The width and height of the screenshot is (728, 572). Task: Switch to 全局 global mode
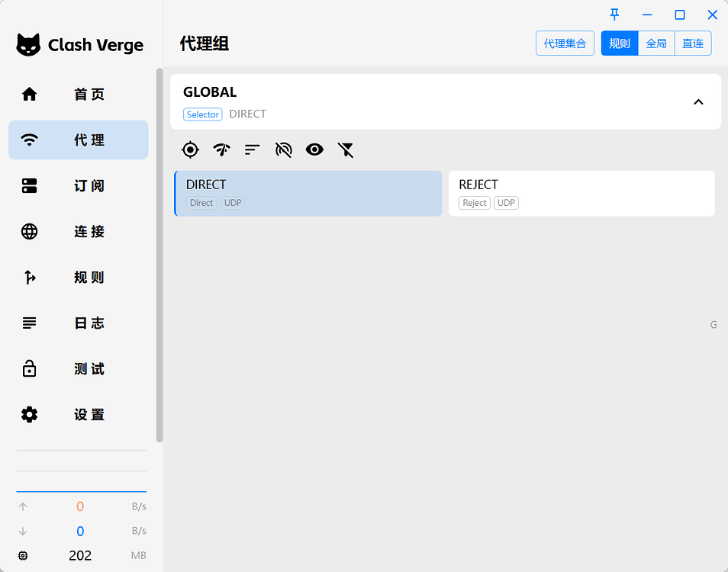pyautogui.click(x=656, y=43)
